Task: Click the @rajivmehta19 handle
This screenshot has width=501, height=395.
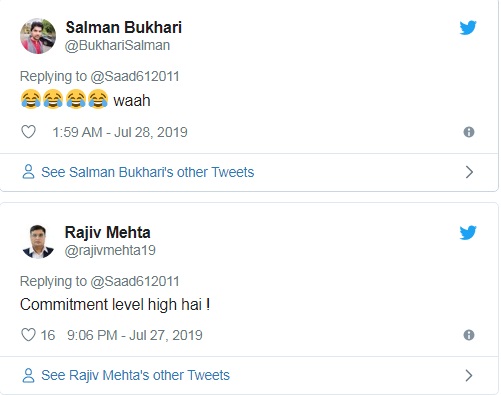Action: [x=110, y=250]
